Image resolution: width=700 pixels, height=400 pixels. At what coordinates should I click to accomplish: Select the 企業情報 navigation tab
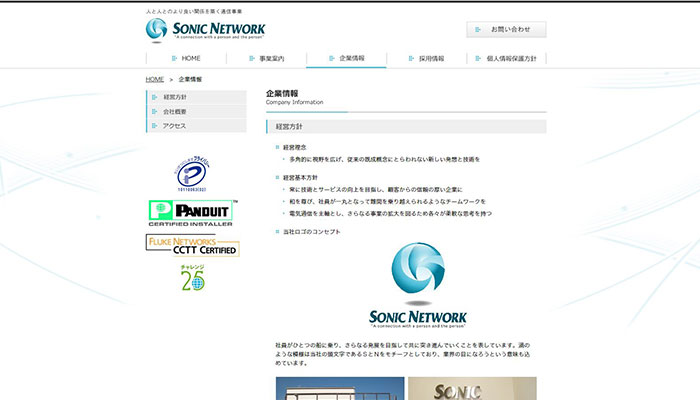tap(346, 58)
